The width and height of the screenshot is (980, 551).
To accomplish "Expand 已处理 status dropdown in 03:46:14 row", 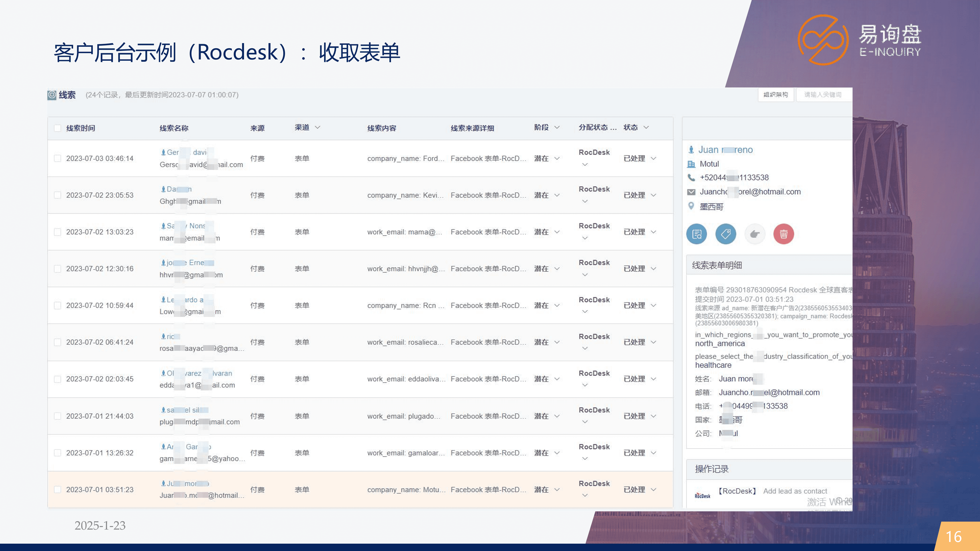I will tap(654, 159).
